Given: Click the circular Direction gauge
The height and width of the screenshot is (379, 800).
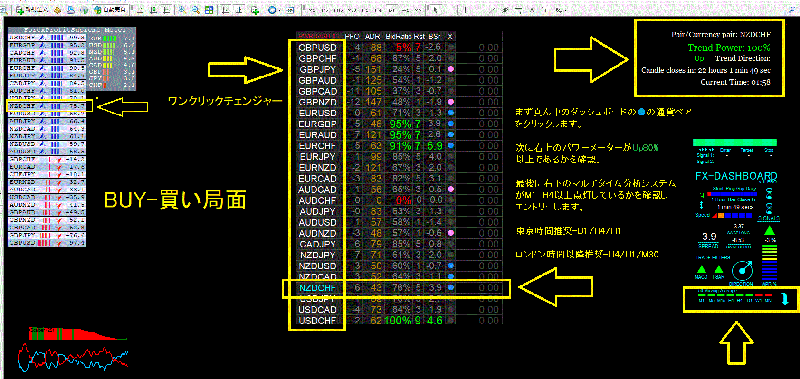Looking at the screenshot, I should coord(742,271).
